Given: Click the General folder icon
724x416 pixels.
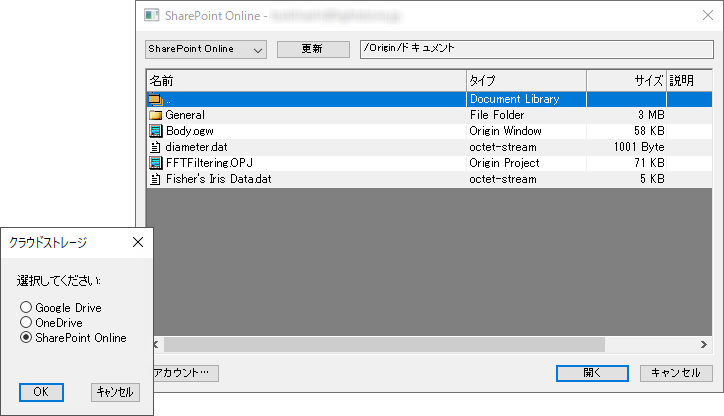Looking at the screenshot, I should click(155, 115).
